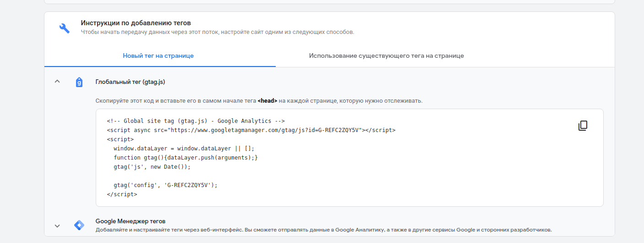Screen dimensions: 644x243
Task: Click the gtag('config', 'G-REFC2ZQY5V') line
Action: (x=165, y=185)
